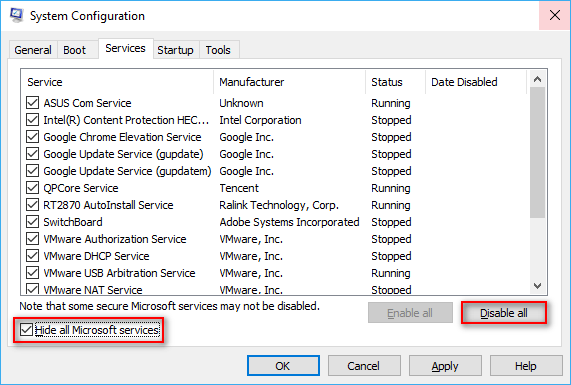Select the QPCore Service row name
The height and width of the screenshot is (385, 571).
[x=81, y=188]
